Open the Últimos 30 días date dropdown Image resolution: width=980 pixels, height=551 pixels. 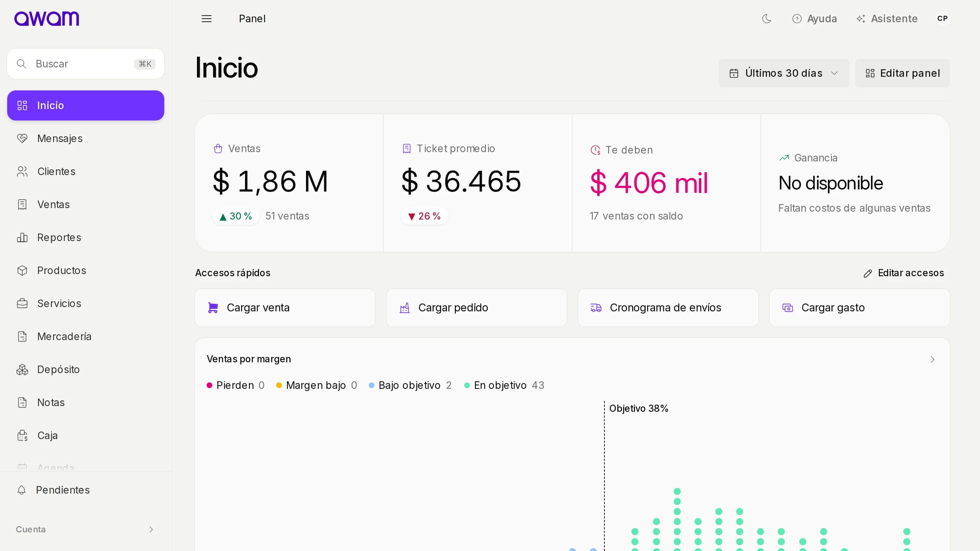pyautogui.click(x=784, y=73)
